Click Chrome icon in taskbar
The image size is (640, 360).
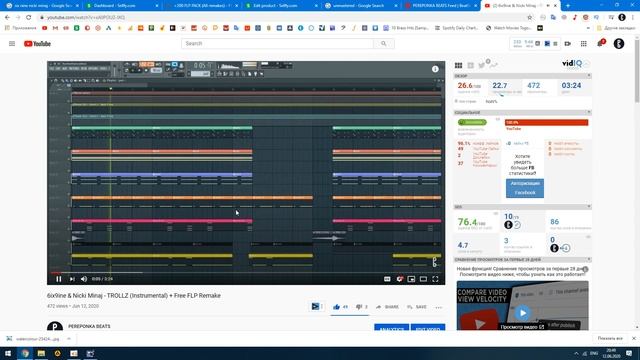point(25,353)
